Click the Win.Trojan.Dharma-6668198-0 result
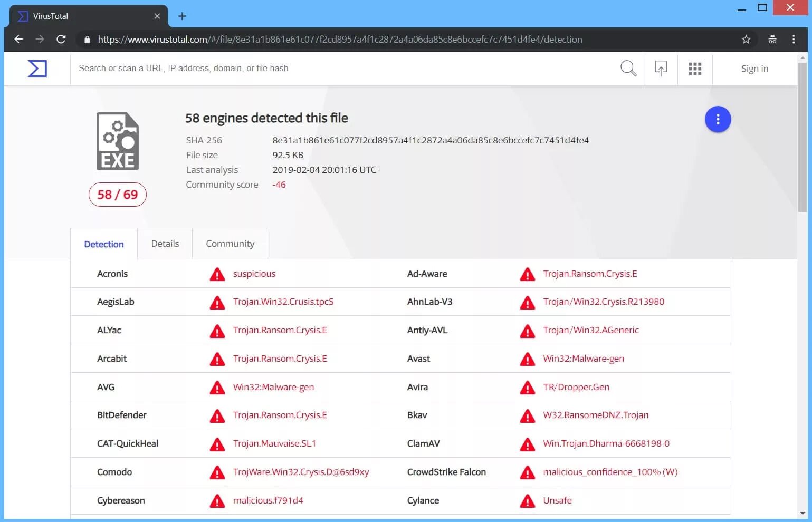The width and height of the screenshot is (812, 522). (606, 443)
